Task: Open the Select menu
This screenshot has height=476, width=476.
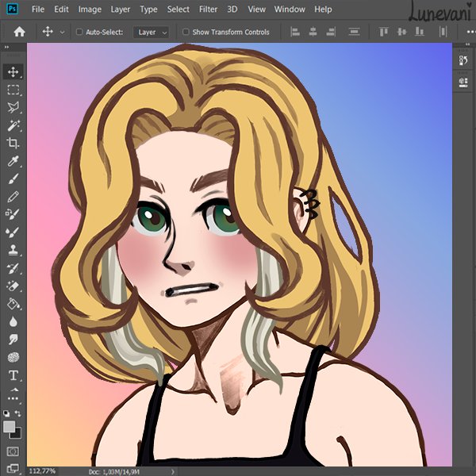Action: click(x=178, y=10)
